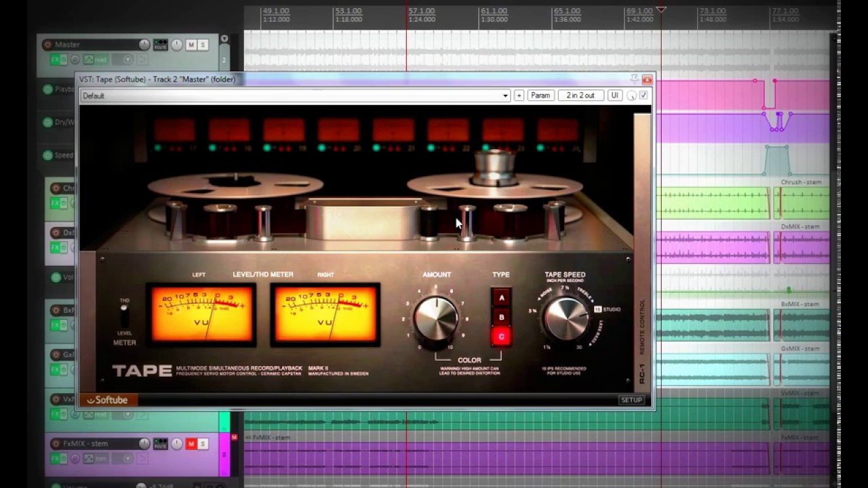Toggle the Dry/Wet envelope bypass
This screenshot has height=488, width=868.
click(47, 123)
